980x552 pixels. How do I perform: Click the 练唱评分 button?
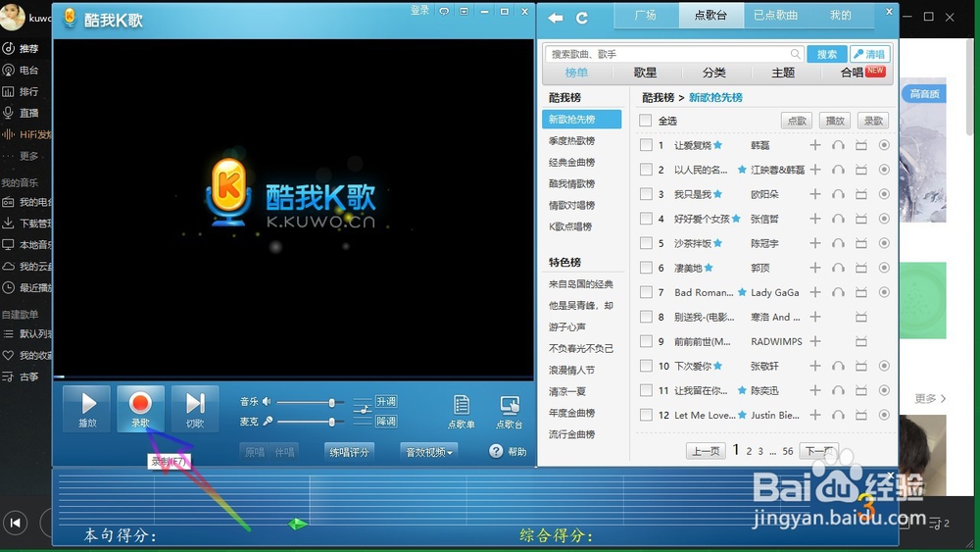(350, 452)
